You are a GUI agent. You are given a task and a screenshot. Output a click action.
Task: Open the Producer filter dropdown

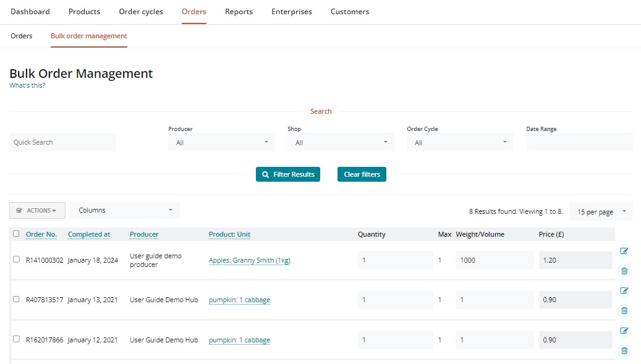(x=221, y=142)
